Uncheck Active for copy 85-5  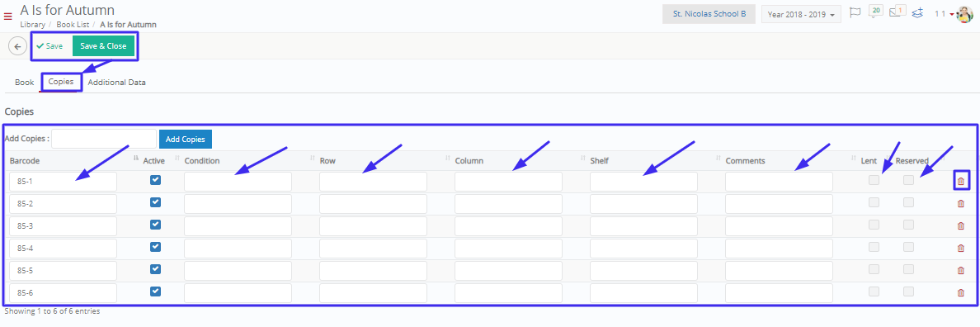click(x=156, y=269)
